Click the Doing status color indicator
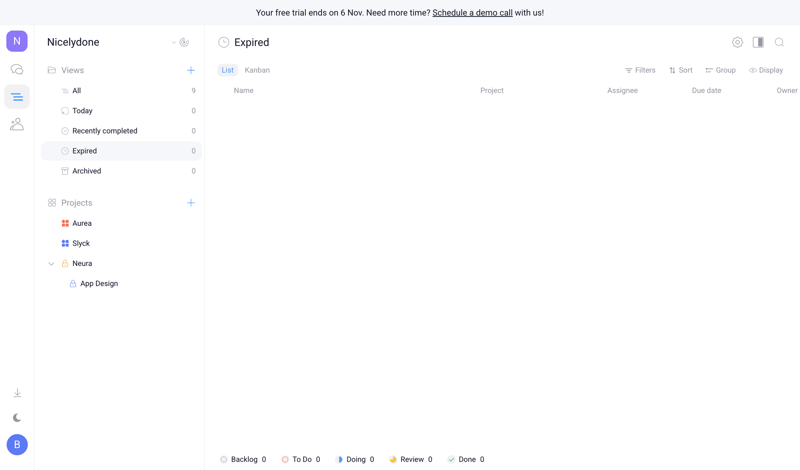800x470 pixels. [x=339, y=460]
